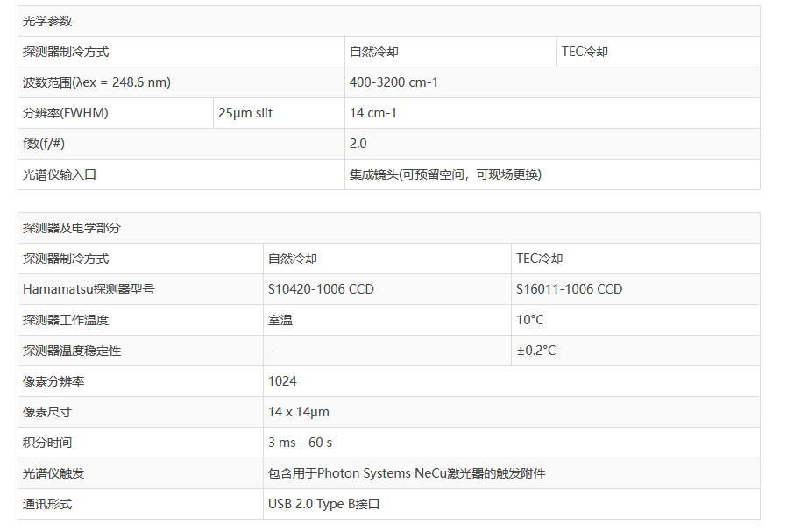
Task: Click the 25µm slit cell
Action: (x=245, y=113)
